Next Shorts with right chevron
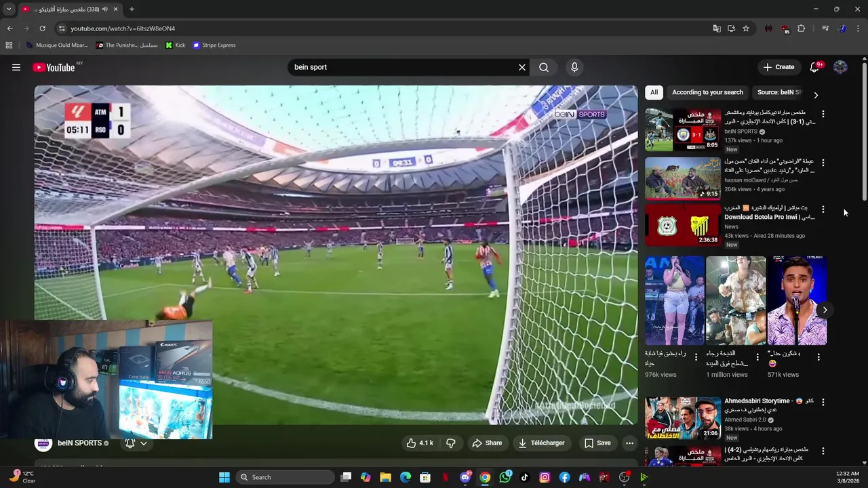Screen dimensions: 868x488 click(825, 310)
